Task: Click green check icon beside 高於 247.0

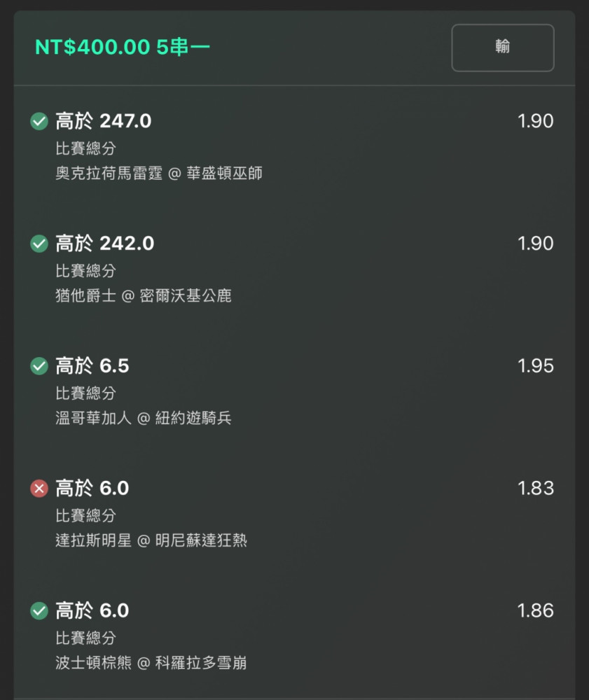Action: (39, 121)
